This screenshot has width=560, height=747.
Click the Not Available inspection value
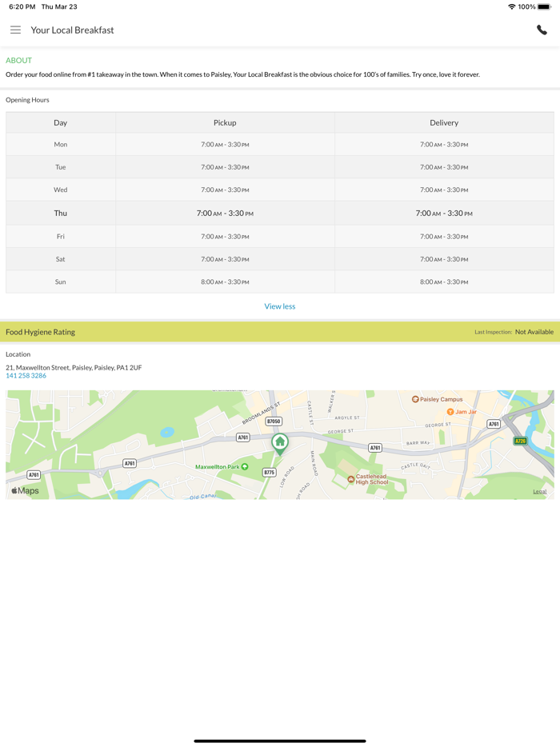pyautogui.click(x=534, y=332)
